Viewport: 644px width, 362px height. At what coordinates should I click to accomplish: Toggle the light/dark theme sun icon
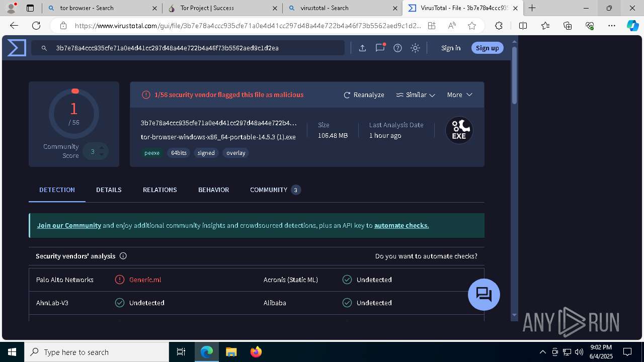click(415, 48)
